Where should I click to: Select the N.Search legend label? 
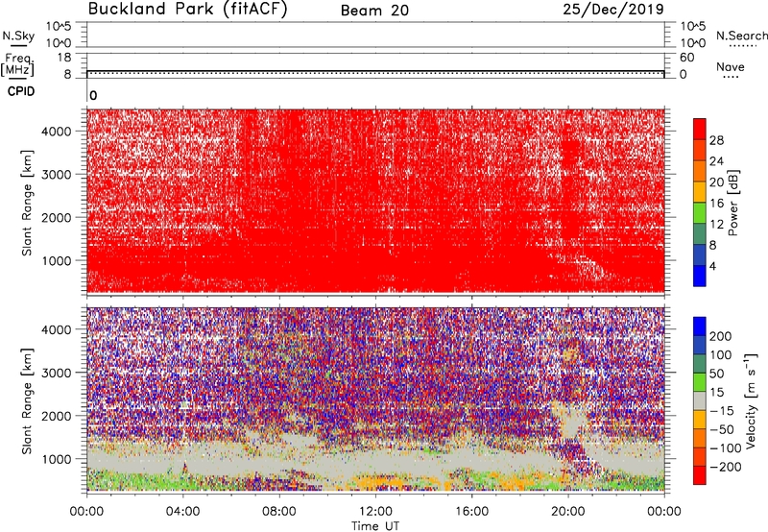point(741,36)
